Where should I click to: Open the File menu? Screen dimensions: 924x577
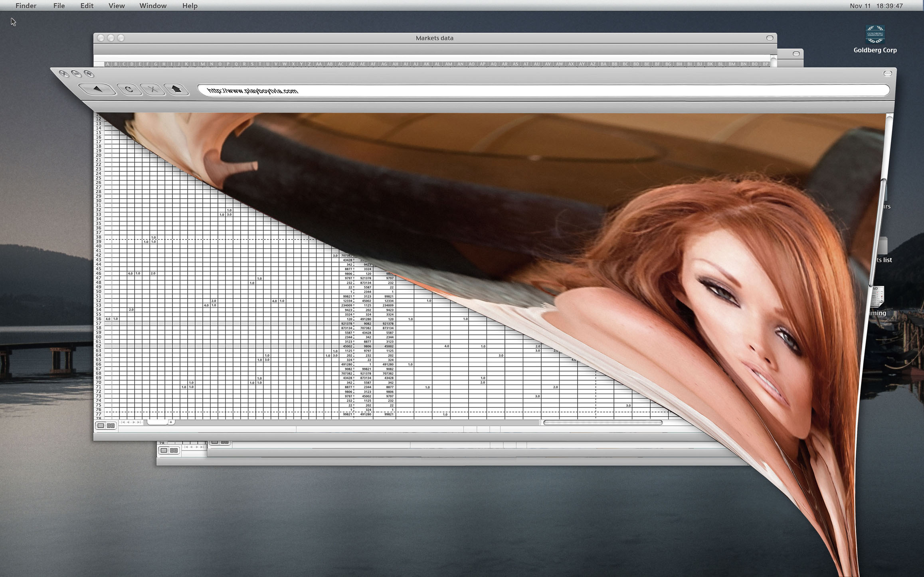(x=59, y=6)
